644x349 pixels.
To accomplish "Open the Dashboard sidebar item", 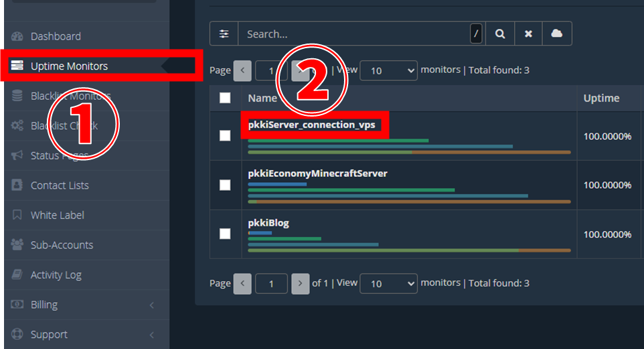I will point(86,36).
